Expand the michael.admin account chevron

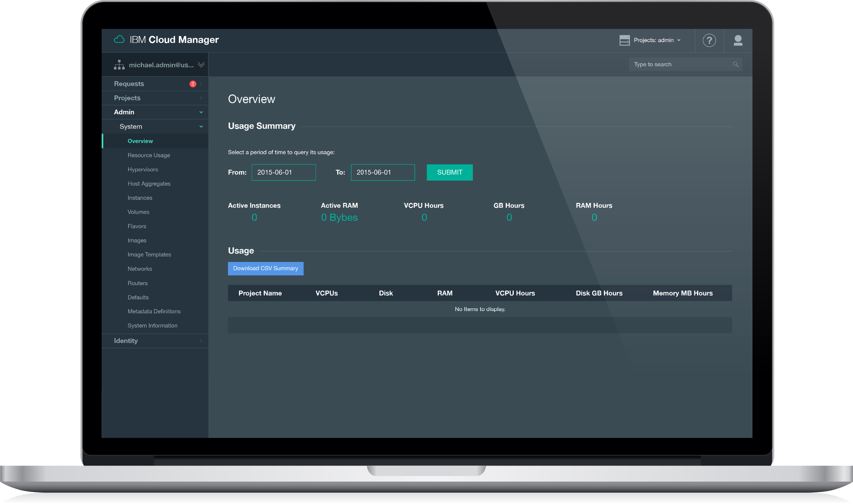click(201, 65)
